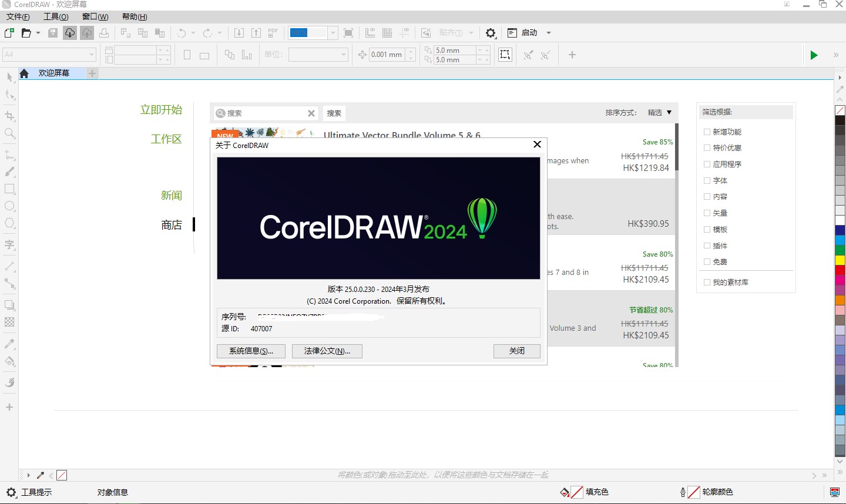The height and width of the screenshot is (504, 846).
Task: Switch to the 欢迎屏幕 tab
Action: tap(54, 73)
